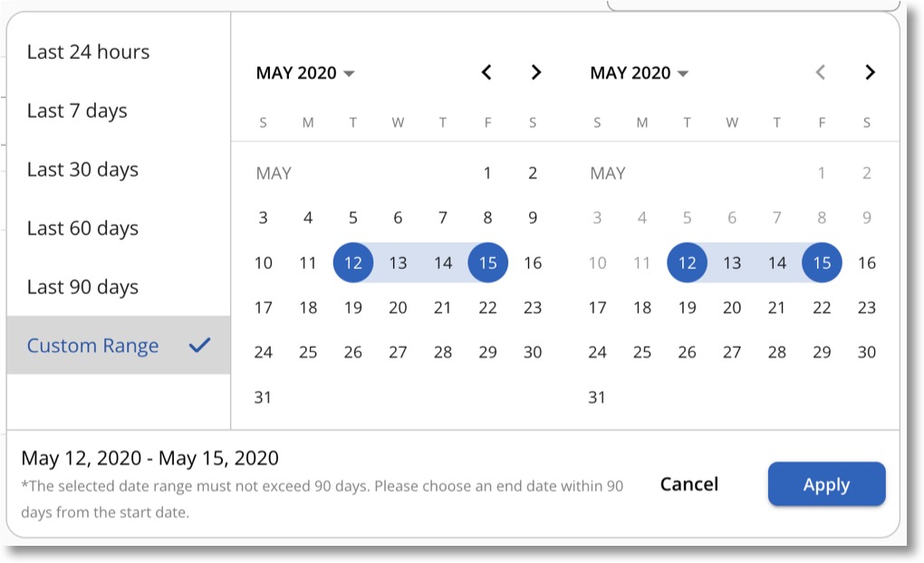The width and height of the screenshot is (924, 563).
Task: Select the Last 7 days preset
Action: (x=78, y=110)
